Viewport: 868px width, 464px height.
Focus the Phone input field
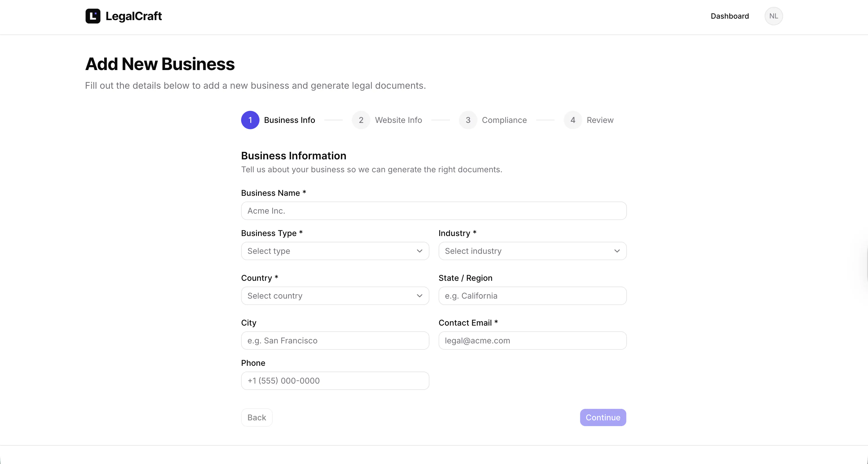335,381
